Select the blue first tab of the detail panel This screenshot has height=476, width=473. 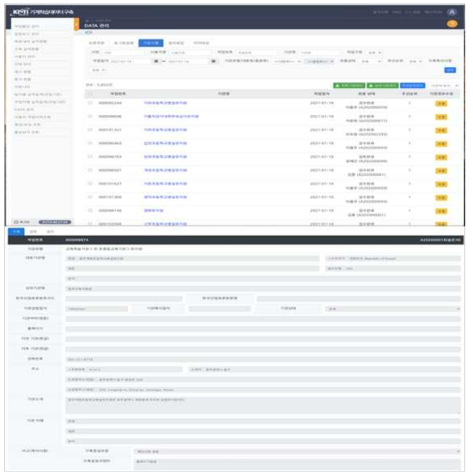[x=16, y=232]
